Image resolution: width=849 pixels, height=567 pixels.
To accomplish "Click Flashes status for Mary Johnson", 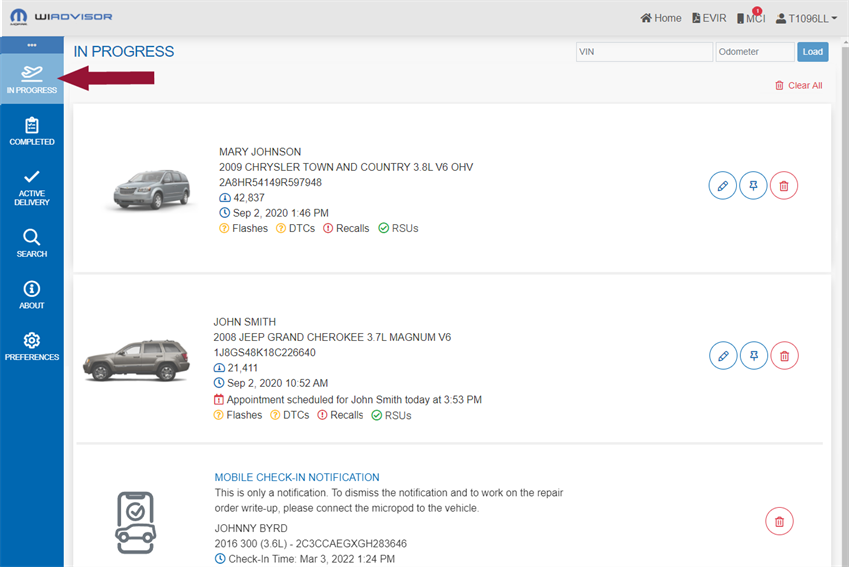I will 243,229.
